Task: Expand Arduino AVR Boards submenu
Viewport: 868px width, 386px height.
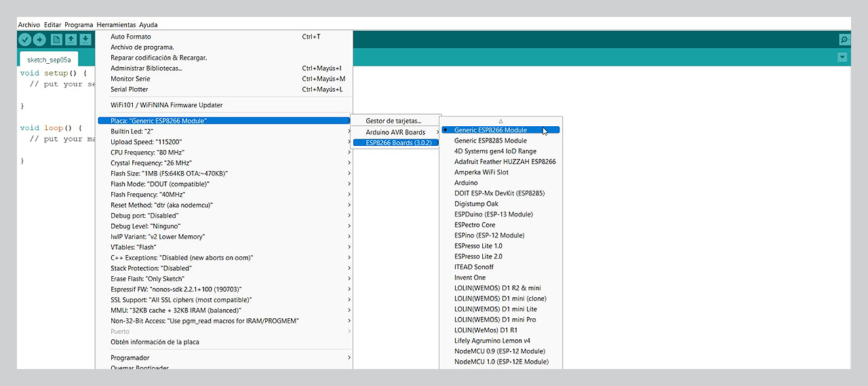Action: coord(396,132)
